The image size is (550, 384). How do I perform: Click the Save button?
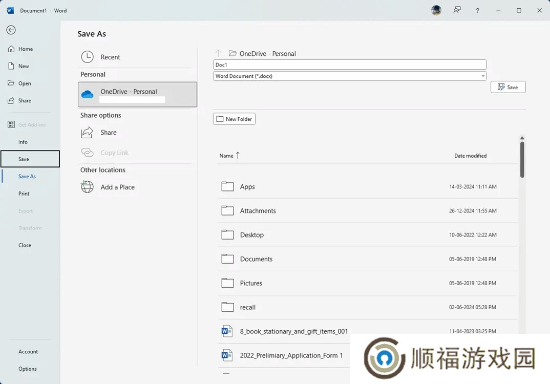click(x=508, y=87)
